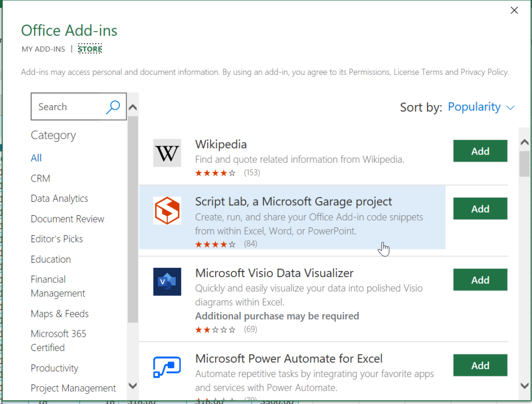Add Script Lab to Excel
Image resolution: width=532 pixels, height=404 pixels.
click(480, 208)
